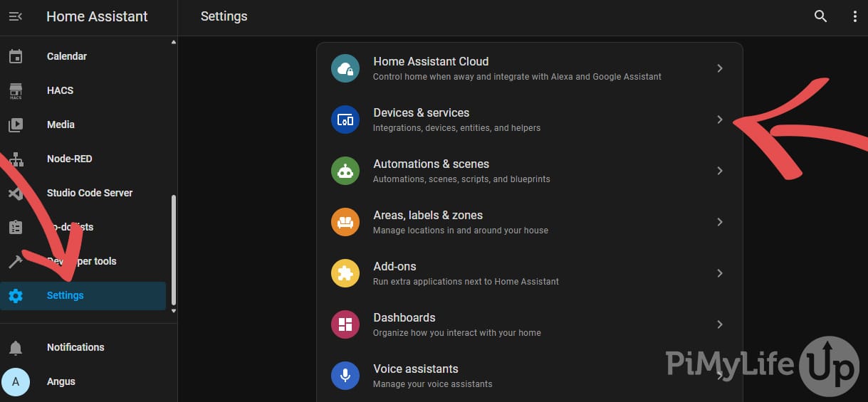Expand Automations & scenes via its chevron
The image size is (868, 402).
[720, 171]
